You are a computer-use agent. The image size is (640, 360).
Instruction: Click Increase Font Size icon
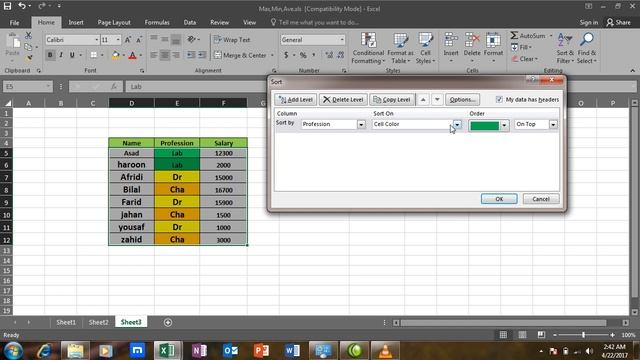(128, 40)
